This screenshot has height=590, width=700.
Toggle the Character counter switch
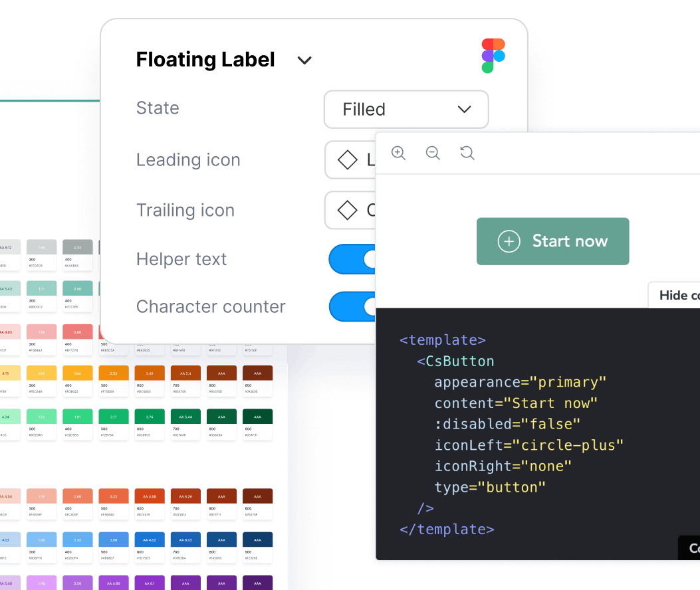point(353,306)
